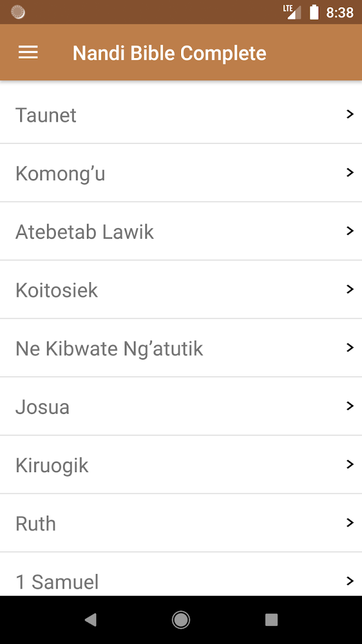
Task: Open the Taunet book entry
Action: (181, 114)
